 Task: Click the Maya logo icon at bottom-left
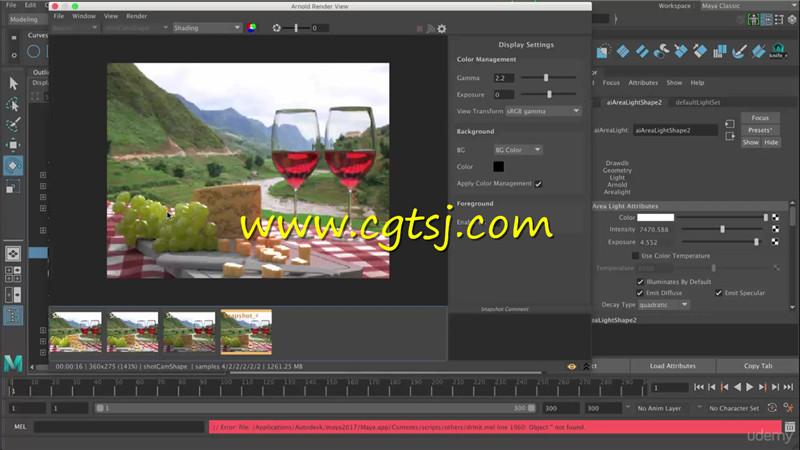[13, 363]
